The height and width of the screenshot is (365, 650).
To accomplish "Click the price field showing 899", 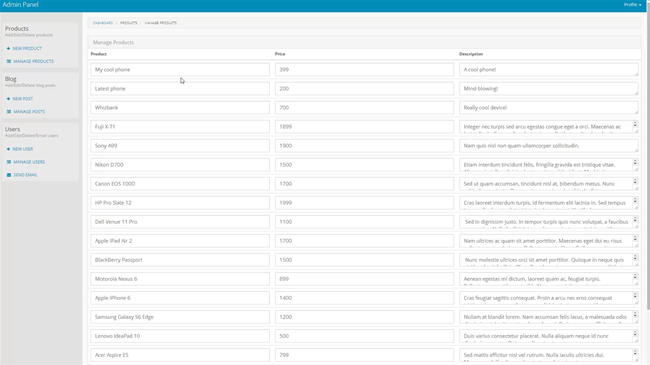I will coord(364,280).
